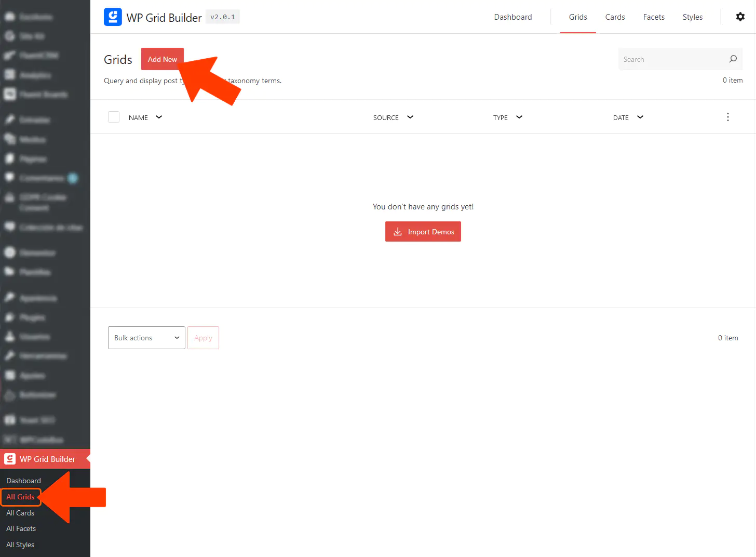Sort by the NAME column chevron

[x=159, y=117]
